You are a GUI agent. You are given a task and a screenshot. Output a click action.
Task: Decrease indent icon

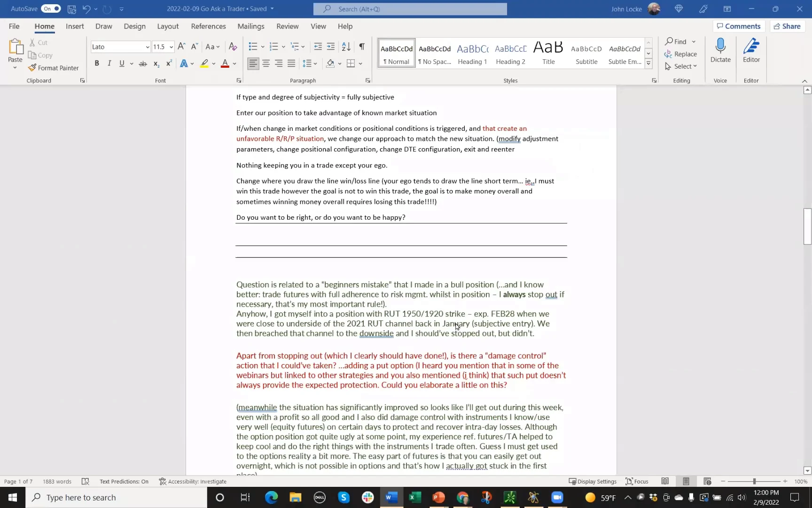pos(318,47)
